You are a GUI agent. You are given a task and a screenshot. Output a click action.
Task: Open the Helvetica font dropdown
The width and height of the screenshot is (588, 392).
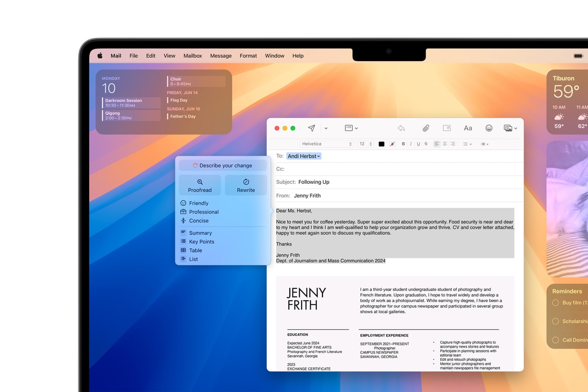[327, 144]
